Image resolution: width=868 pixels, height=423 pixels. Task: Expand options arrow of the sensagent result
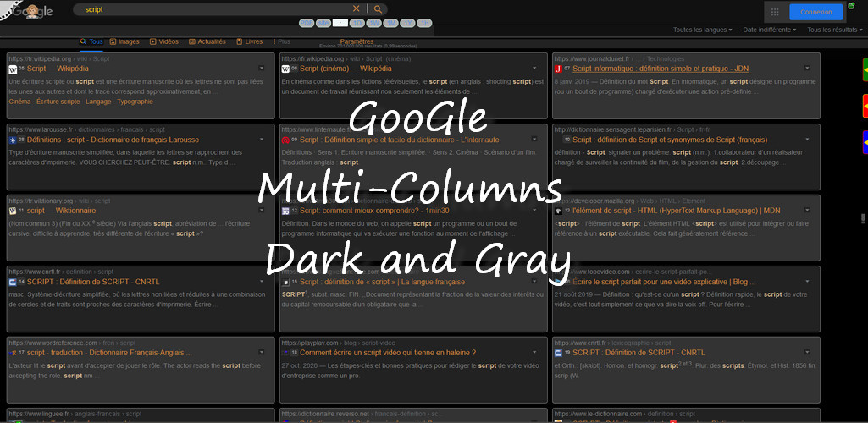807,139
